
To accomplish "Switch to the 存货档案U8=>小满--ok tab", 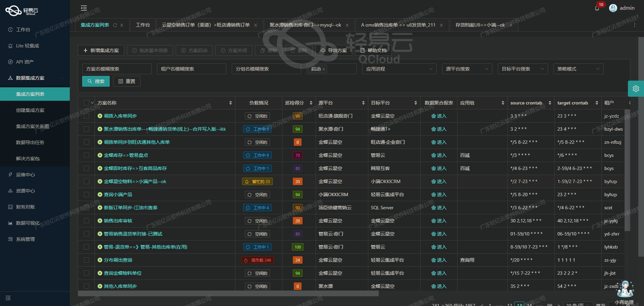I will [x=480, y=25].
